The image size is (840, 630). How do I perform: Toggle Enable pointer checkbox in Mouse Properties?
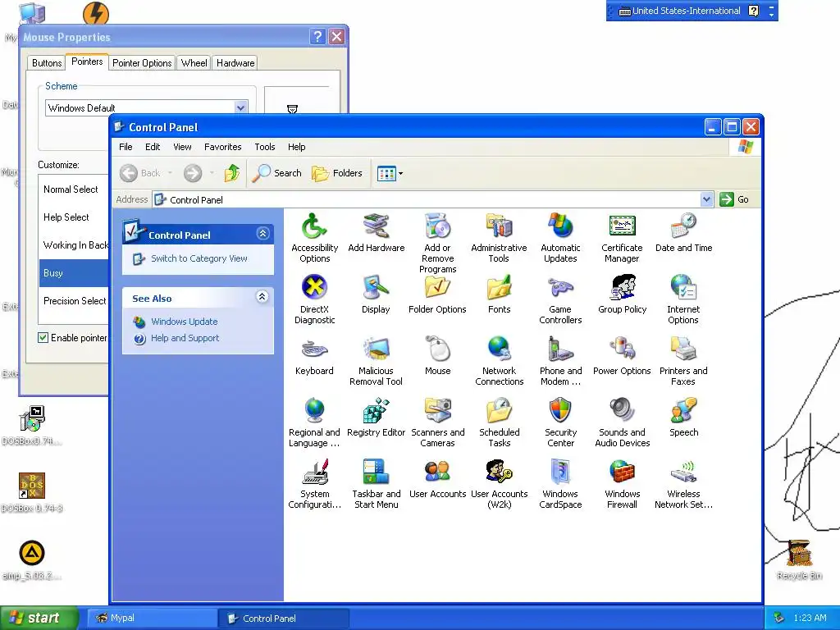point(43,337)
